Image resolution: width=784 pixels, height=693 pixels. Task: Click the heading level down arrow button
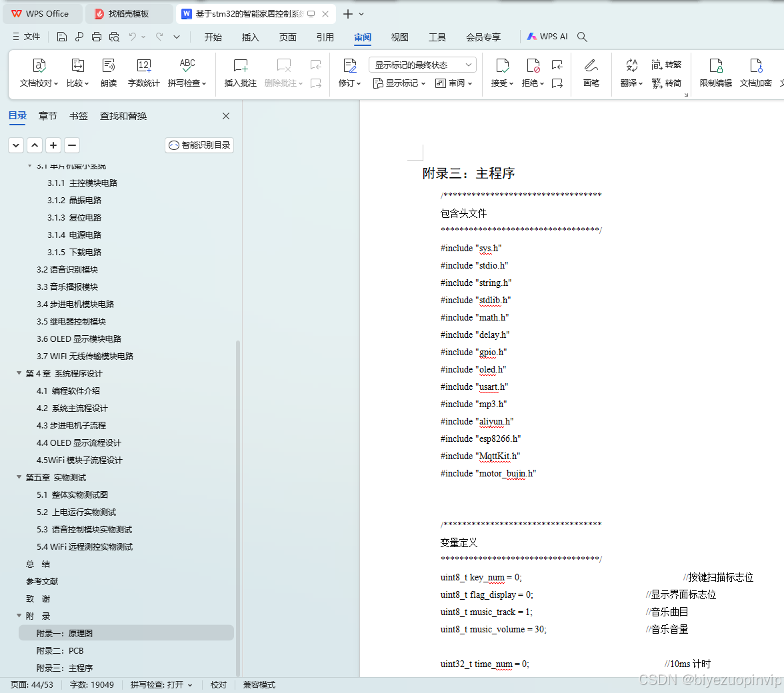coord(16,145)
